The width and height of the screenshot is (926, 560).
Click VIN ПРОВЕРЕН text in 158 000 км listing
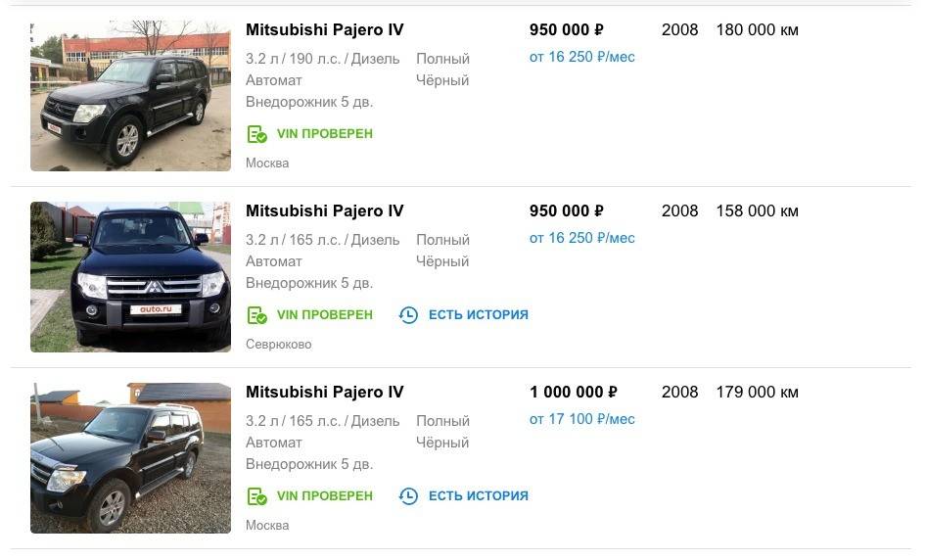pos(324,315)
